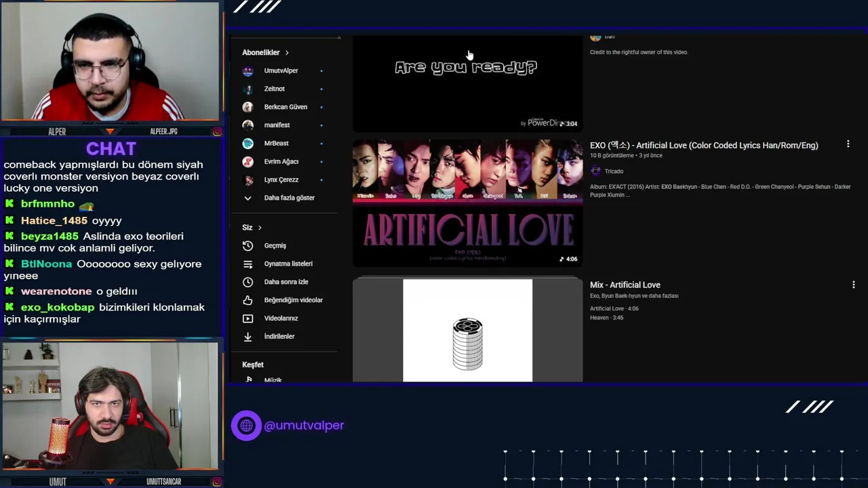Click the Oynatma listeleri playlist icon
The width and height of the screenshot is (868, 488).
coord(248,264)
